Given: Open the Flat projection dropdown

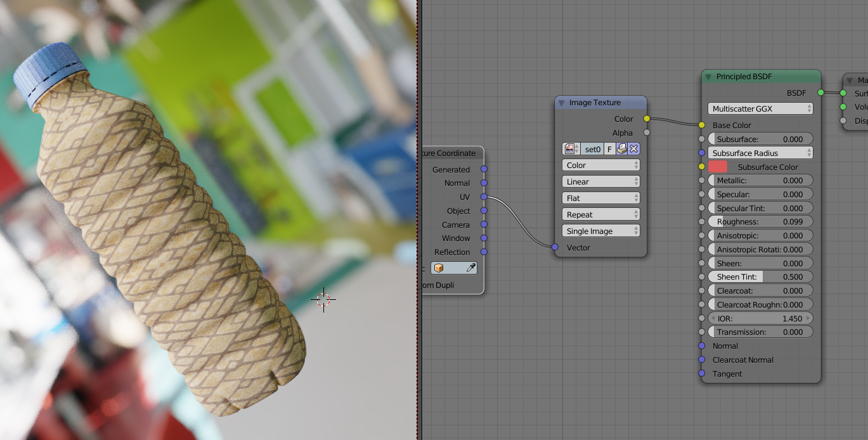Looking at the screenshot, I should 600,198.
